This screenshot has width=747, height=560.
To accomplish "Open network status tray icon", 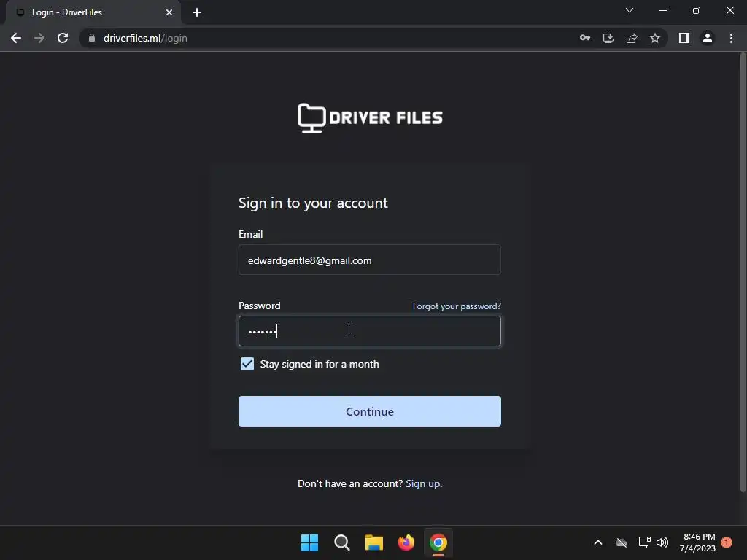I will pyautogui.click(x=645, y=542).
